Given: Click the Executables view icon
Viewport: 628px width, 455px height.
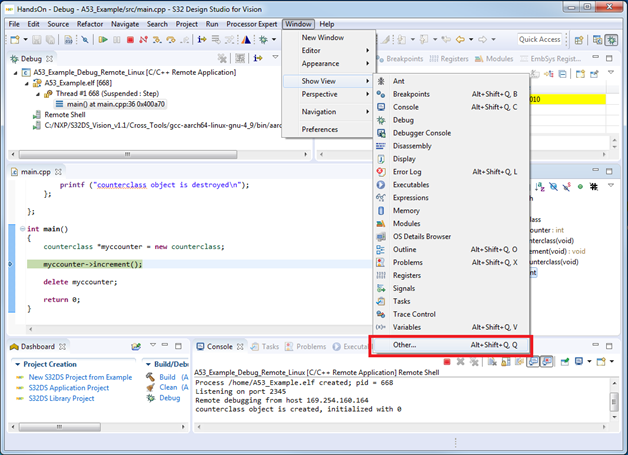Looking at the screenshot, I should pyautogui.click(x=381, y=185).
